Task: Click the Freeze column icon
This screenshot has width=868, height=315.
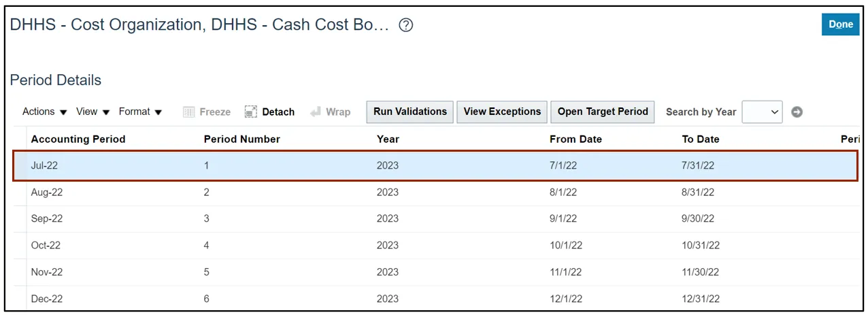Action: (x=189, y=112)
